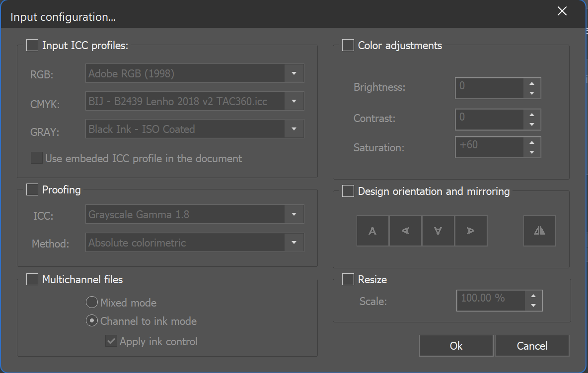588x373 pixels.
Task: Decrease Saturation with the down arrow
Action: [x=532, y=152]
